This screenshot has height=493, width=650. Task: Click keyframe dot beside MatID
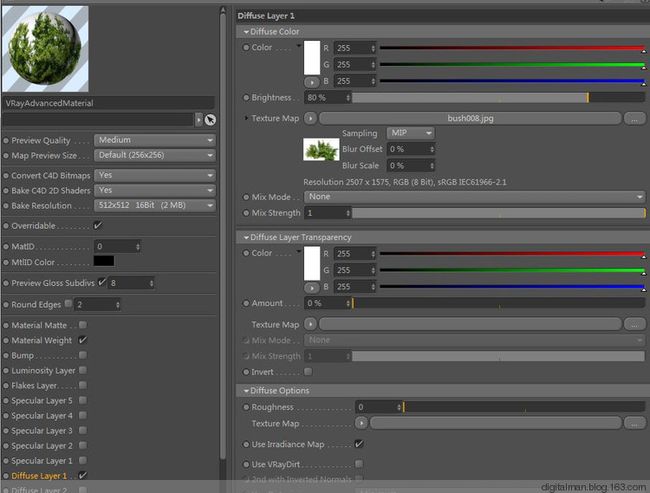tap(6, 247)
